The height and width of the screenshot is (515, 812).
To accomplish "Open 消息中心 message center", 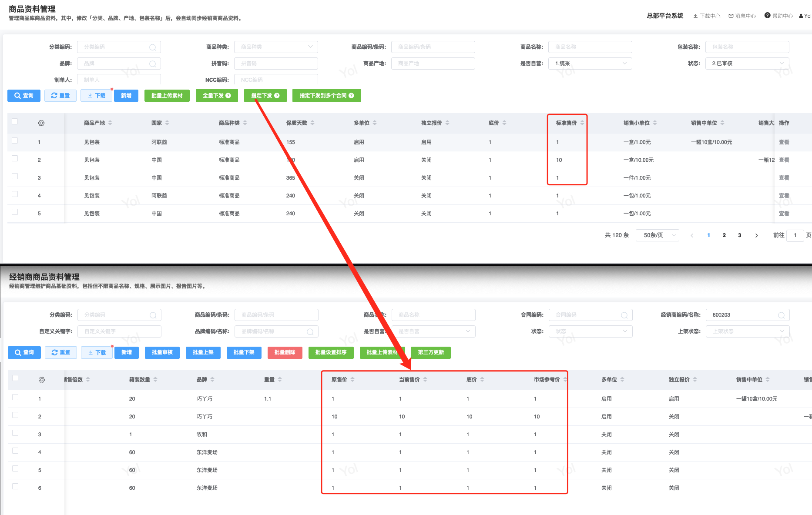I will tap(742, 16).
